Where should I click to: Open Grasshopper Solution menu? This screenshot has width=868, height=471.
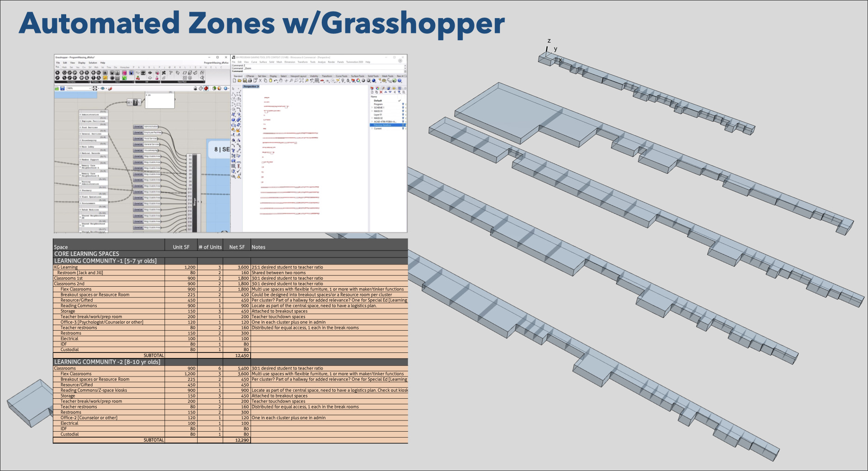93,63
